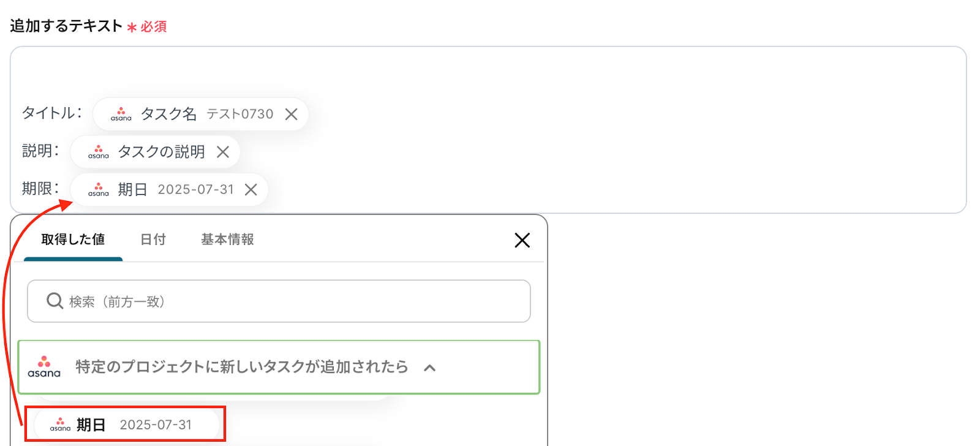980x446 pixels.
Task: Click empty area of 追加するテキスト box
Action: [x=612, y=135]
